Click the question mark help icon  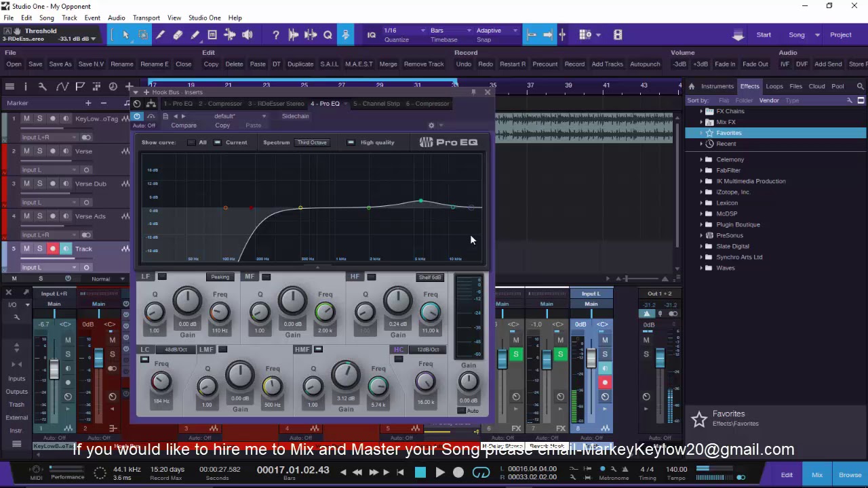(x=276, y=35)
